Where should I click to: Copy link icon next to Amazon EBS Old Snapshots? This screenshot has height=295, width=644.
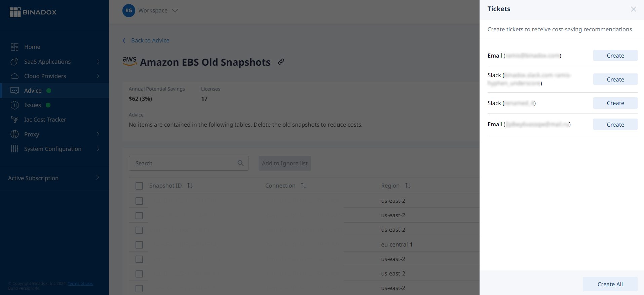pos(281,62)
